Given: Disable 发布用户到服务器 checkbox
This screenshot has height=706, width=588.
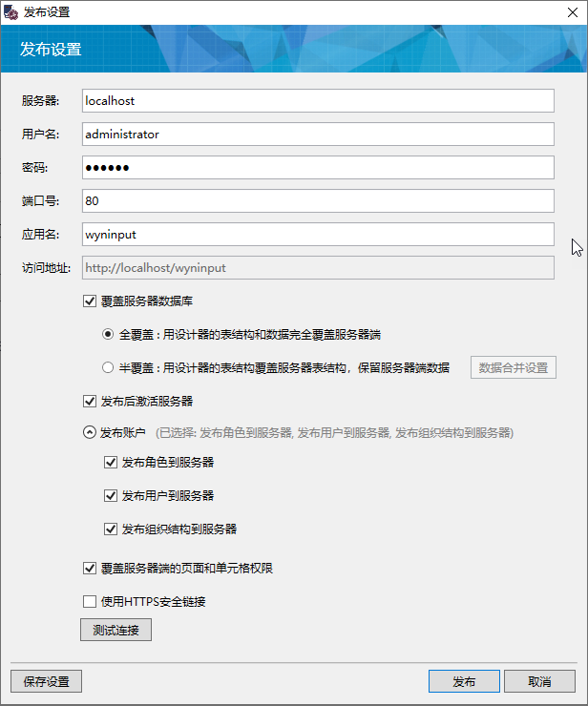Looking at the screenshot, I should tap(111, 496).
